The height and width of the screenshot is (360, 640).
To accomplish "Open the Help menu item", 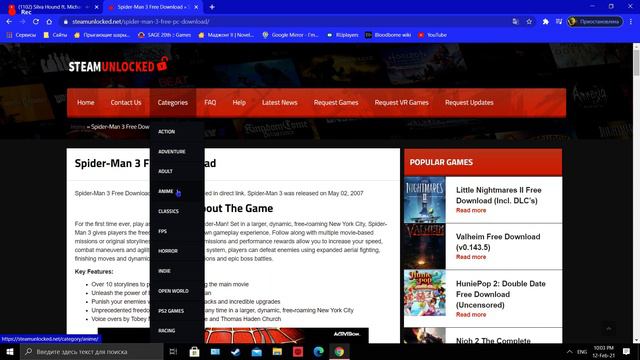I will (x=239, y=102).
